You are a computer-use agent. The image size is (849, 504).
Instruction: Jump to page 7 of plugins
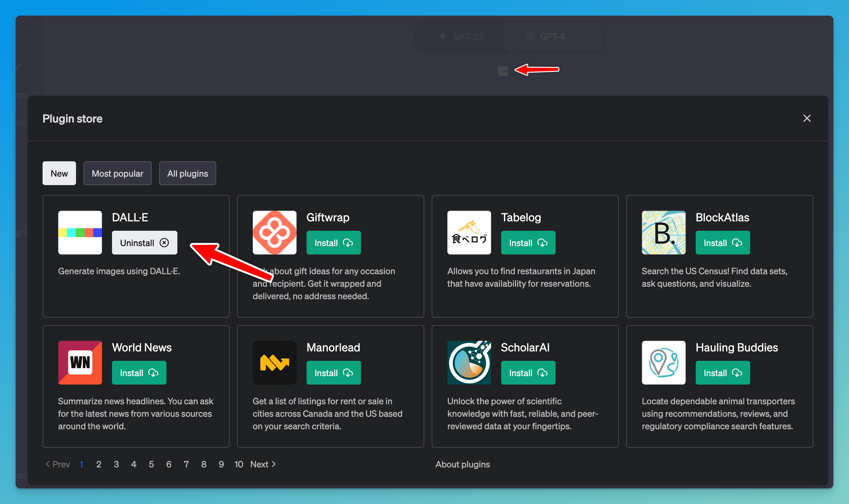pos(186,464)
